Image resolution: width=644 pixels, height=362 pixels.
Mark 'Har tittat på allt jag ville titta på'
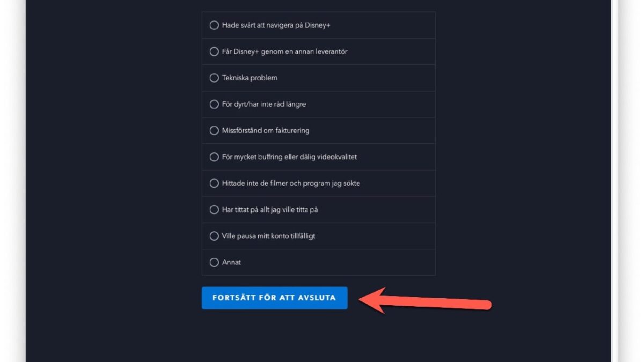(x=214, y=209)
